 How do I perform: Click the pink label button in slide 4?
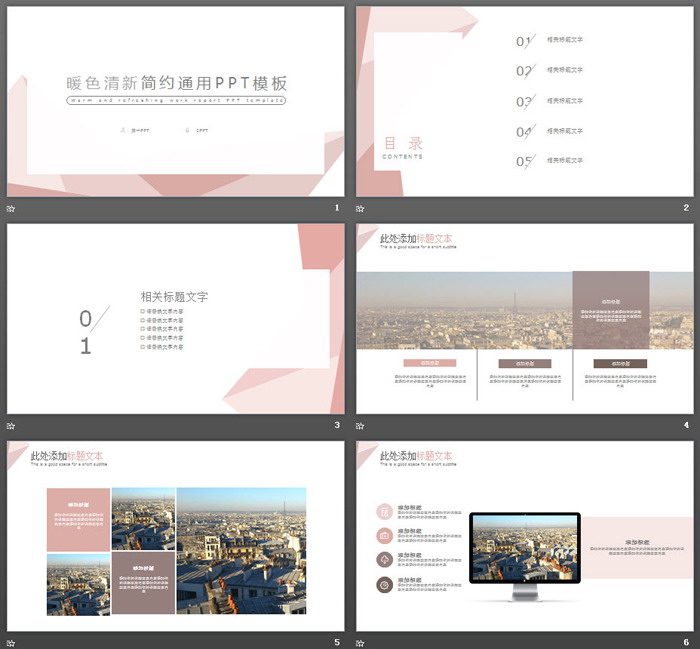429,363
